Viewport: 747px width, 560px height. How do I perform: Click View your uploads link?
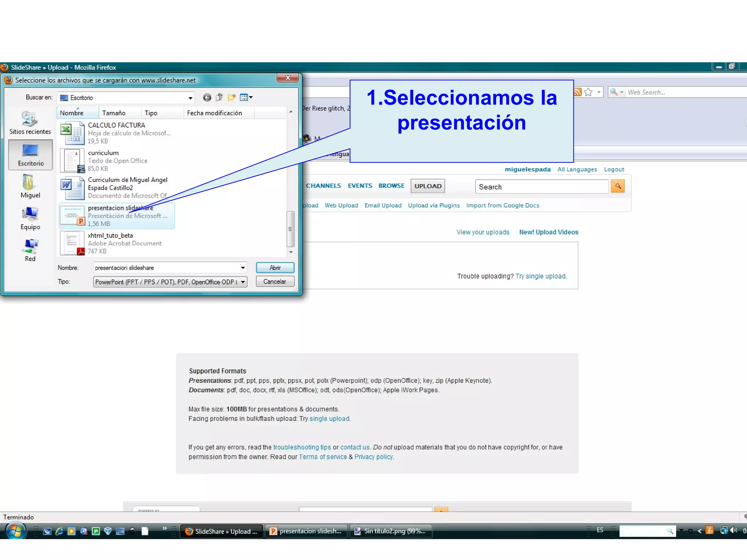coord(483,232)
